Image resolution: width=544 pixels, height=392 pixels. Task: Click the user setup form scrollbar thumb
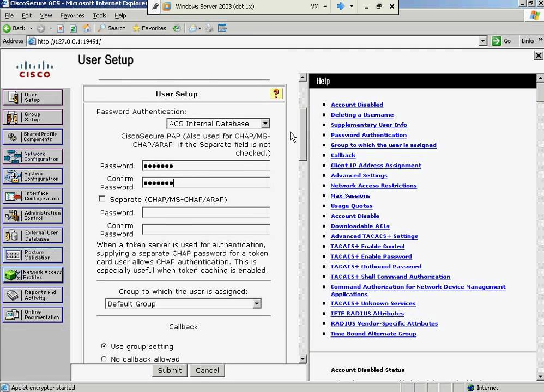303,134
